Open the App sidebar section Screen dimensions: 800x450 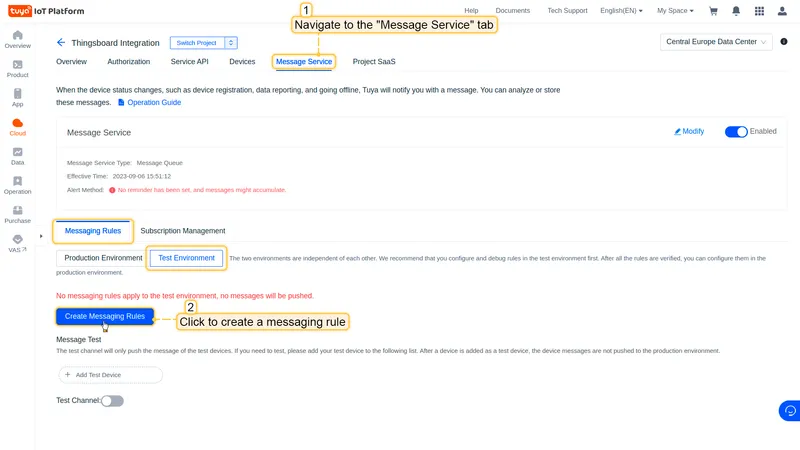(x=17, y=97)
